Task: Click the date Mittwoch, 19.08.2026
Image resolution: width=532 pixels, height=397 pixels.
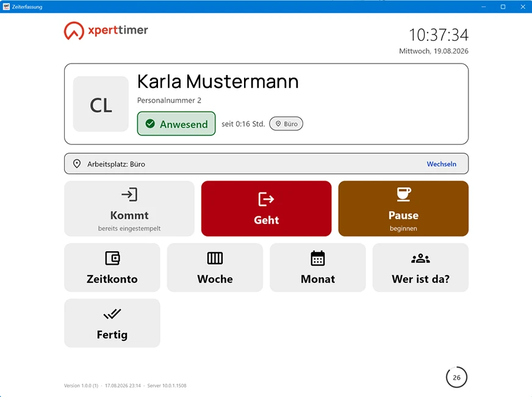Action: [x=434, y=51]
